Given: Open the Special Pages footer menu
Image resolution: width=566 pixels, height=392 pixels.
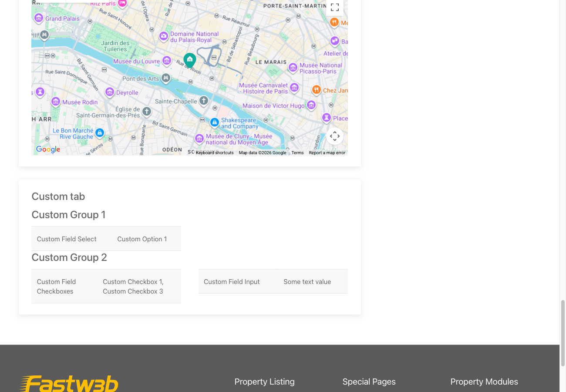Looking at the screenshot, I should (369, 382).
